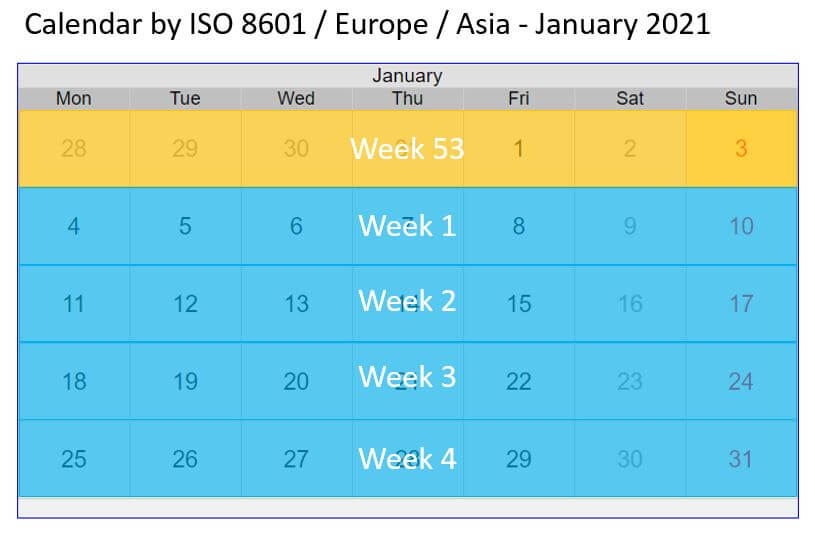Select the Week 4 label
Viewport: 815px width, 534px height.
[407, 459]
